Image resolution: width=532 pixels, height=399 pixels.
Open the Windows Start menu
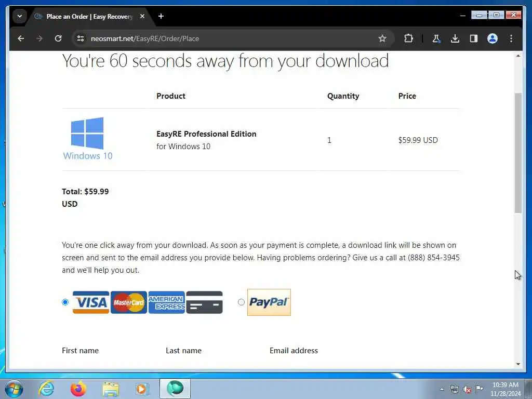14,389
